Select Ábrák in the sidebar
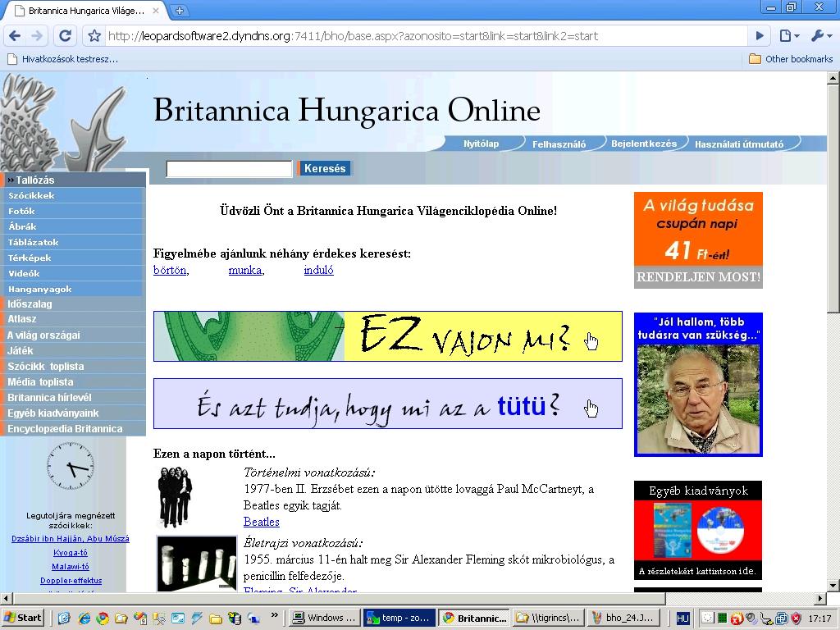Viewport: 840px width, 630px height. click(x=73, y=226)
